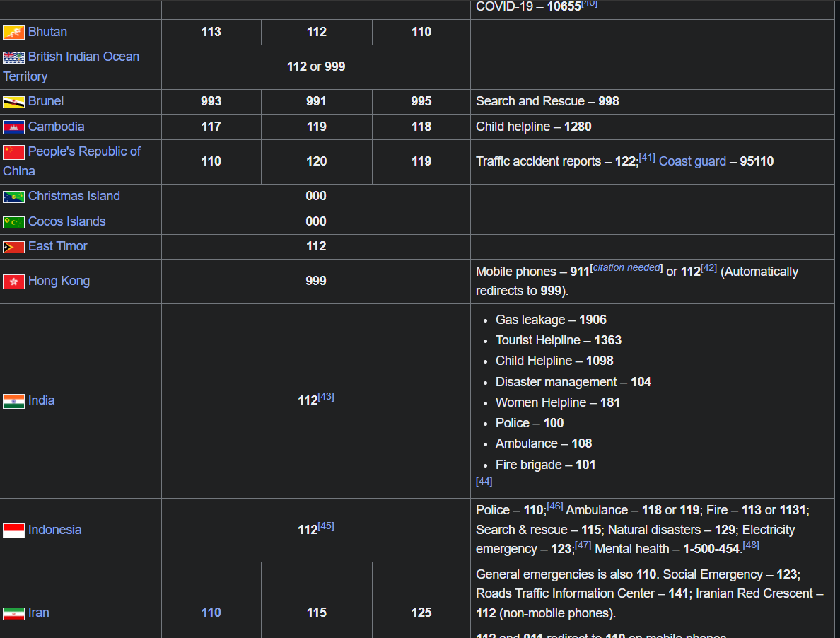This screenshot has height=638, width=840.
Task: Open the Bhutan country link
Action: pyautogui.click(x=47, y=32)
